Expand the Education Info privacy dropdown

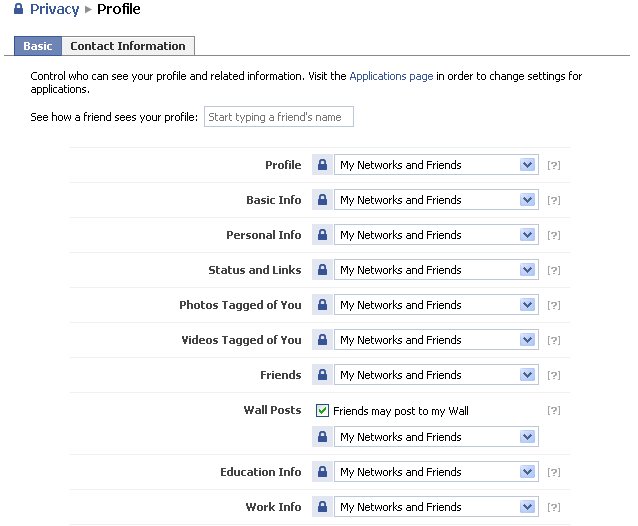[x=436, y=472]
